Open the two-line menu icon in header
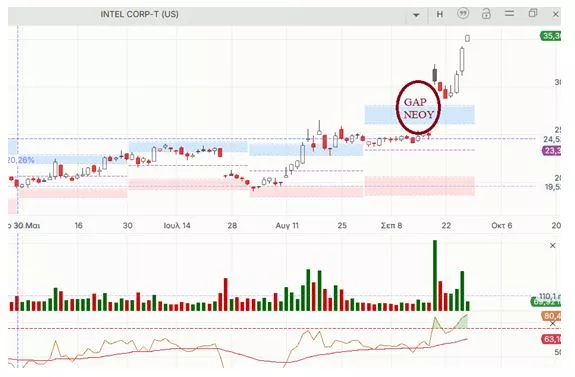The image size is (575, 377). click(509, 13)
